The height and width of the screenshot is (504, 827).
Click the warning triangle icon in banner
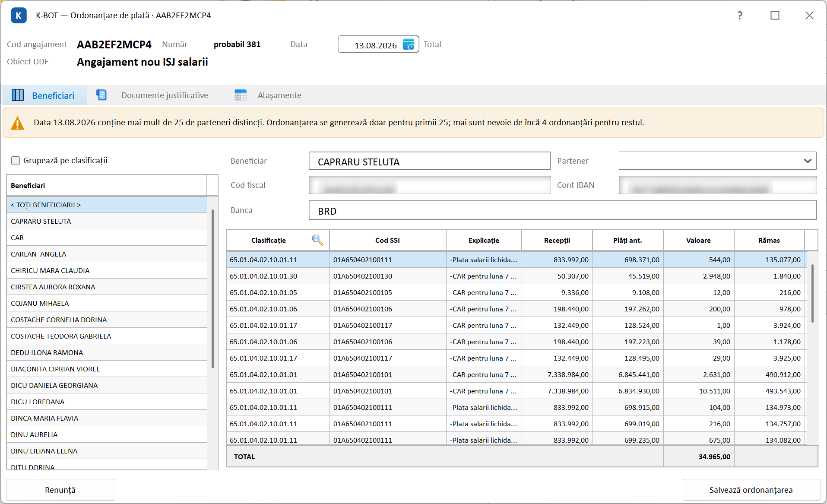(17, 123)
